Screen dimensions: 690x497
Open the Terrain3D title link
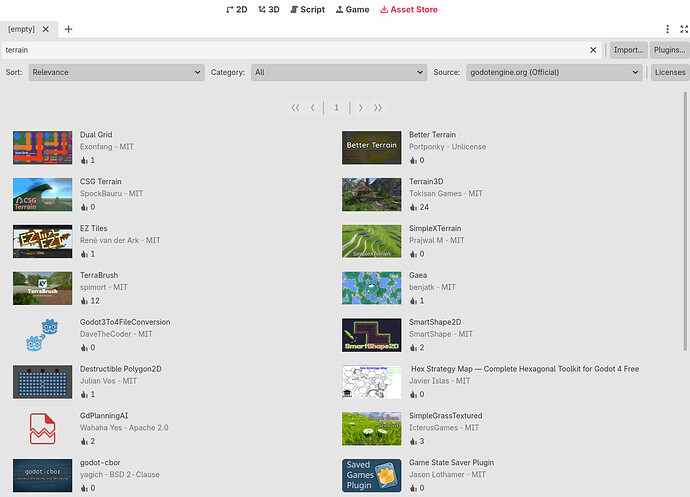[x=426, y=181]
